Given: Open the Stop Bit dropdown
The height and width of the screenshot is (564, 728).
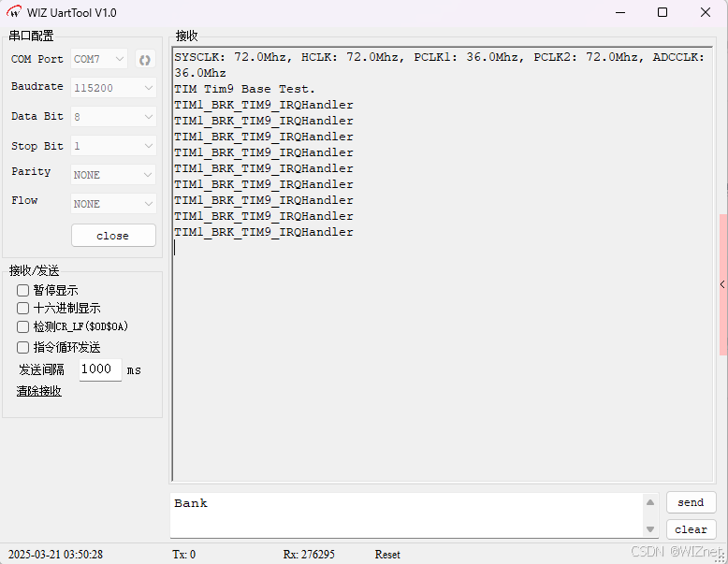Looking at the screenshot, I should 113,146.
